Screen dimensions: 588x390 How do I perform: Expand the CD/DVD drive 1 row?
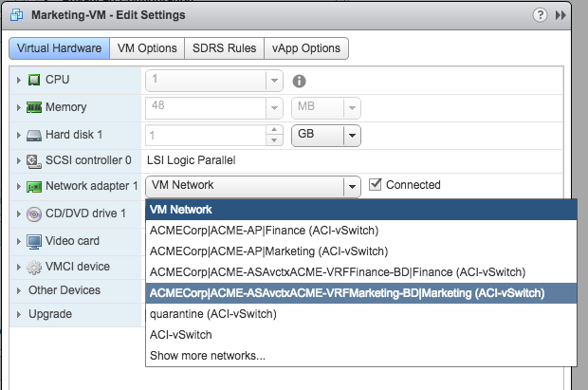coord(18,214)
